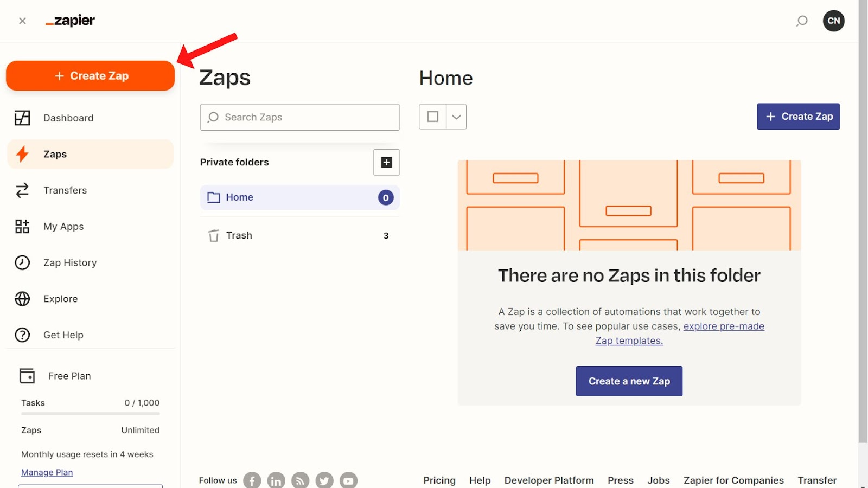This screenshot has height=488, width=868.
Task: Add a private folder with the plus icon
Action: [386, 162]
